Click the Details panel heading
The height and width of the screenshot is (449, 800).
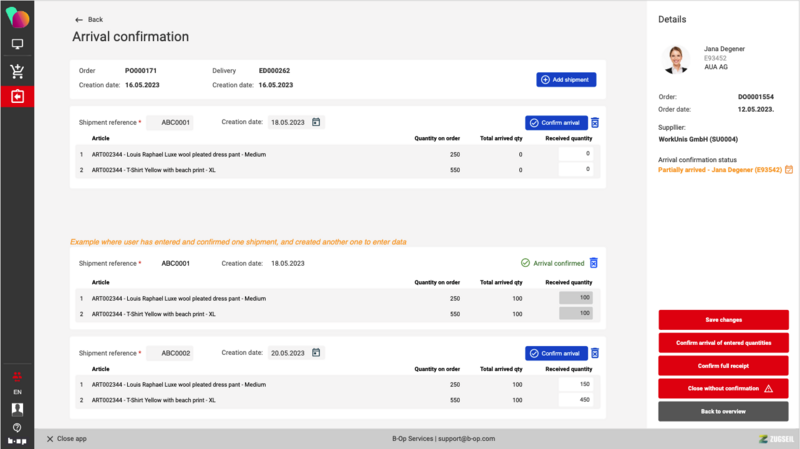click(672, 19)
